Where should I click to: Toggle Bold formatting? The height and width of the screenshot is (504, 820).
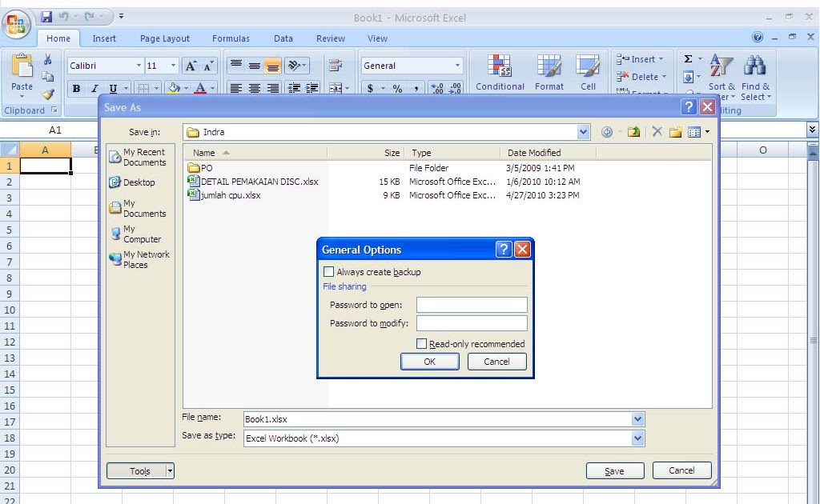[x=76, y=88]
